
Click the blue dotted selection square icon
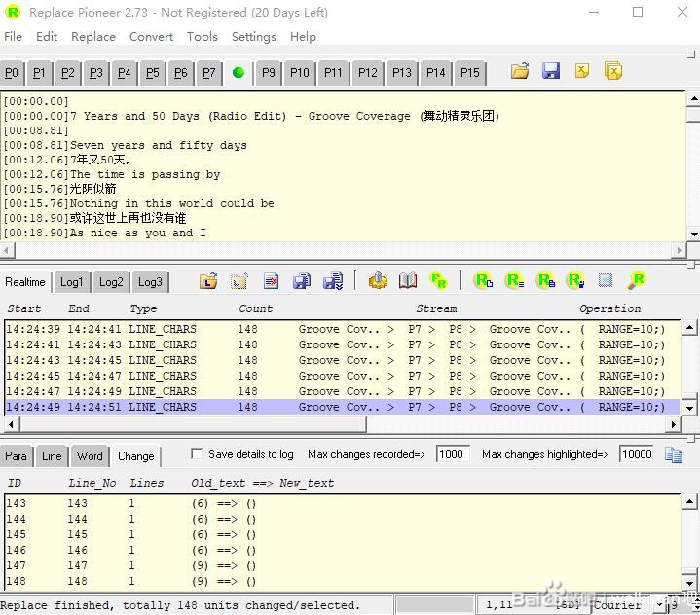(x=606, y=280)
